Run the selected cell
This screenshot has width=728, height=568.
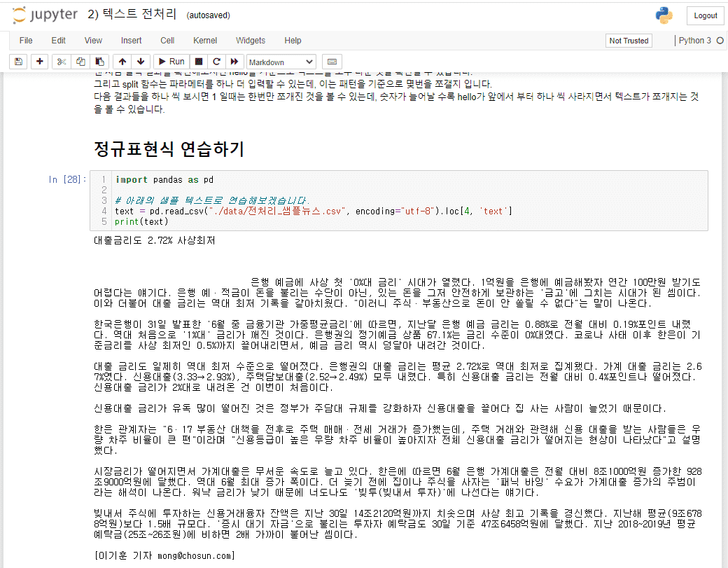click(x=171, y=62)
